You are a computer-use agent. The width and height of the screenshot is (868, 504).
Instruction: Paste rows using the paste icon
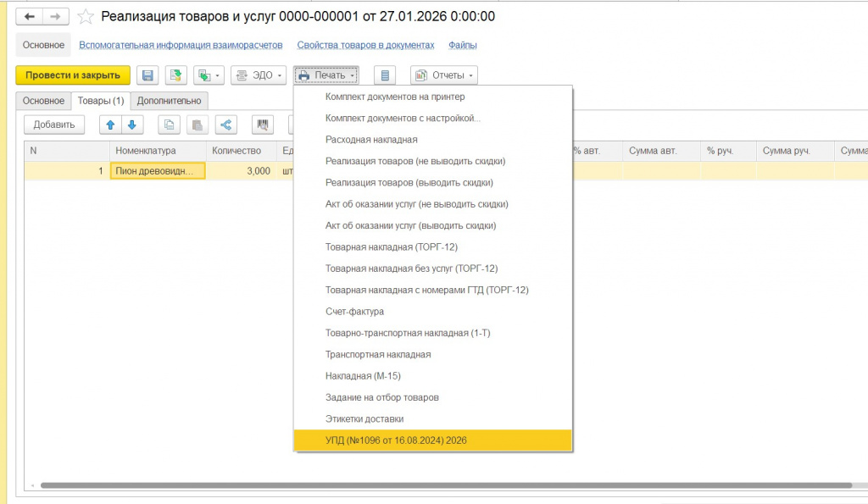[197, 125]
